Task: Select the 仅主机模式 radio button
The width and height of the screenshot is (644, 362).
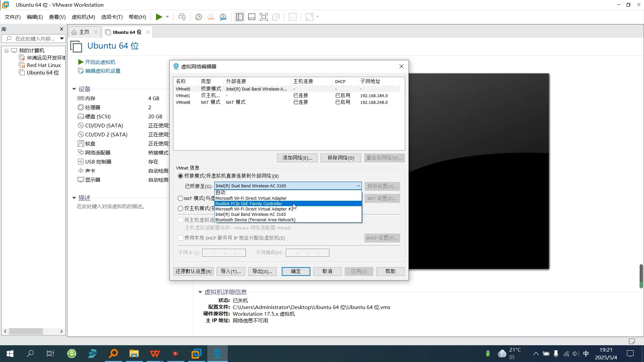Action: [180, 208]
